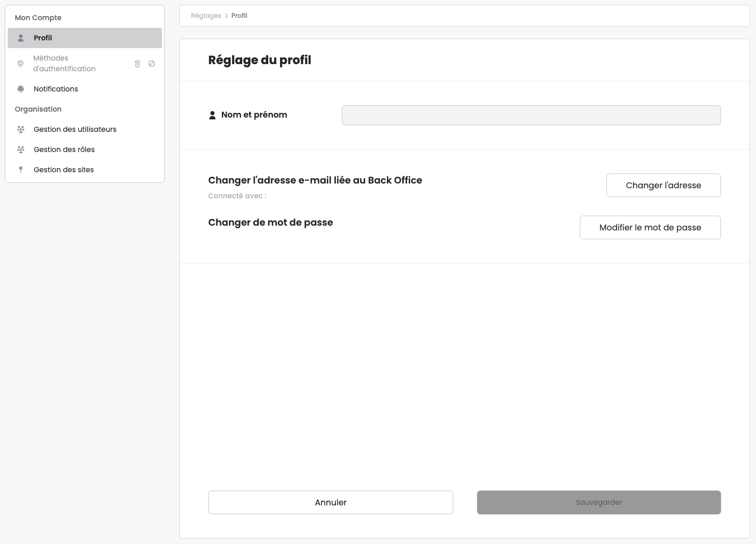
Task: Save the profile with Sauvegarder
Action: point(599,502)
